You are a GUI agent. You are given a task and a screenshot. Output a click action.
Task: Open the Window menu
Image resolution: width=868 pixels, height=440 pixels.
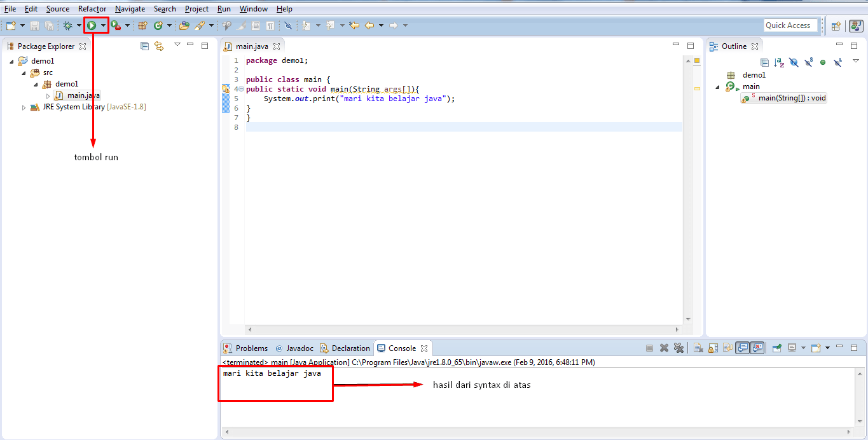[253, 9]
